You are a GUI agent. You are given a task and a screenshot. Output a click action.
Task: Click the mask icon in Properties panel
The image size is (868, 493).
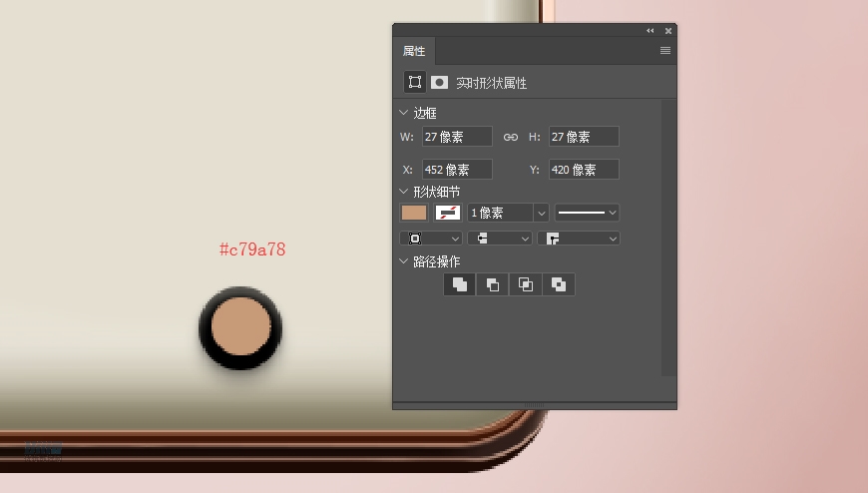439,83
